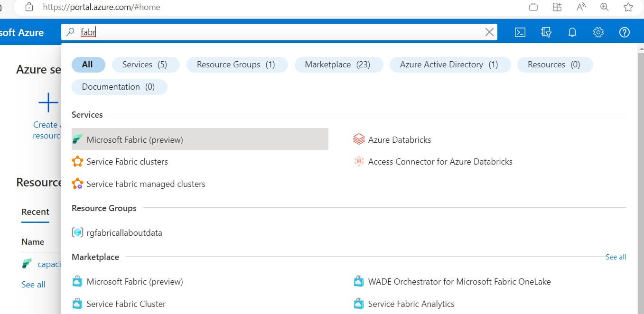
Task: Click the browser favorites star icon
Action: 628,7
